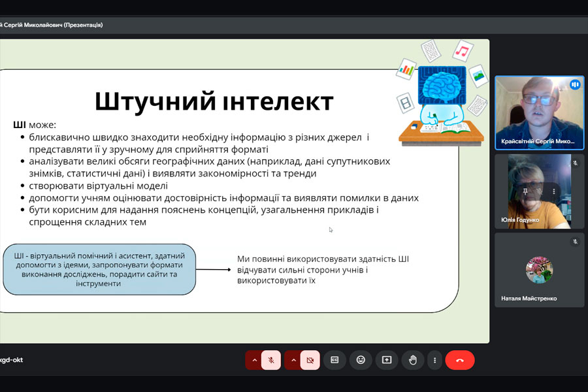Open more options on Юлія Годунко's tile
This screenshot has height=392, width=588.
[x=553, y=191]
